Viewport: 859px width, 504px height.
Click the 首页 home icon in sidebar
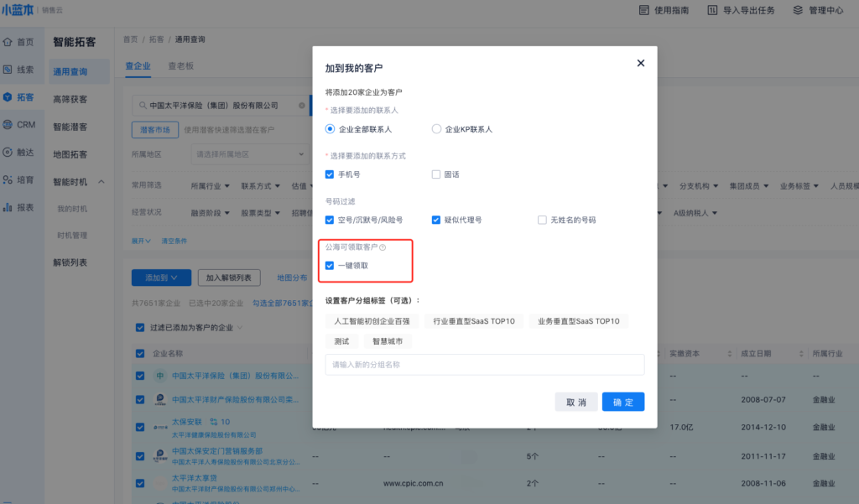(x=8, y=42)
